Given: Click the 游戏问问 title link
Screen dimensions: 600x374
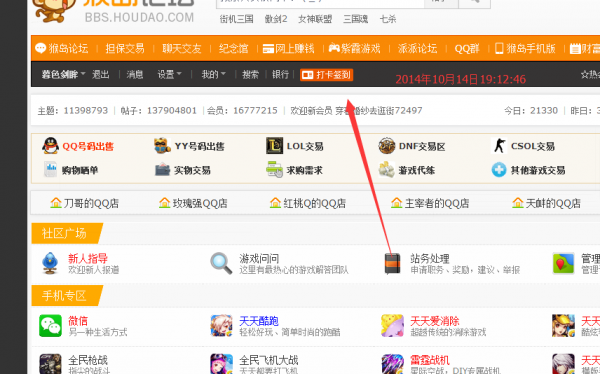Looking at the screenshot, I should tap(259, 258).
